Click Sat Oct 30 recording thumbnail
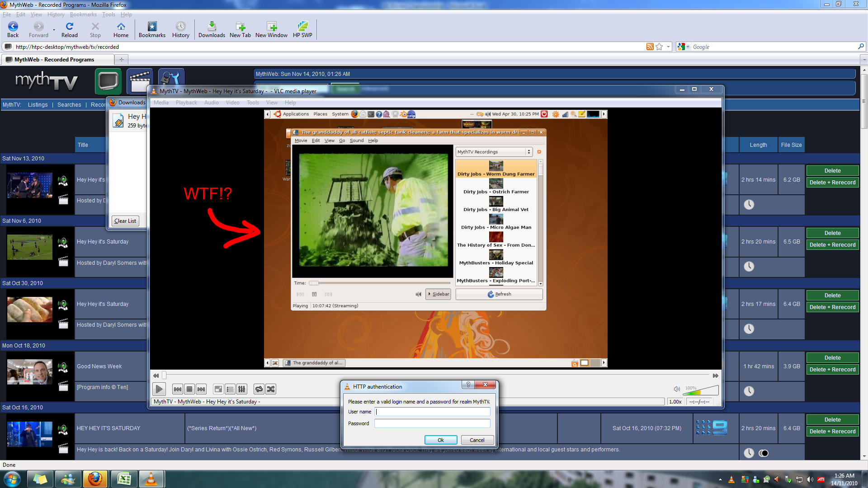The image size is (868, 488). coord(30,310)
